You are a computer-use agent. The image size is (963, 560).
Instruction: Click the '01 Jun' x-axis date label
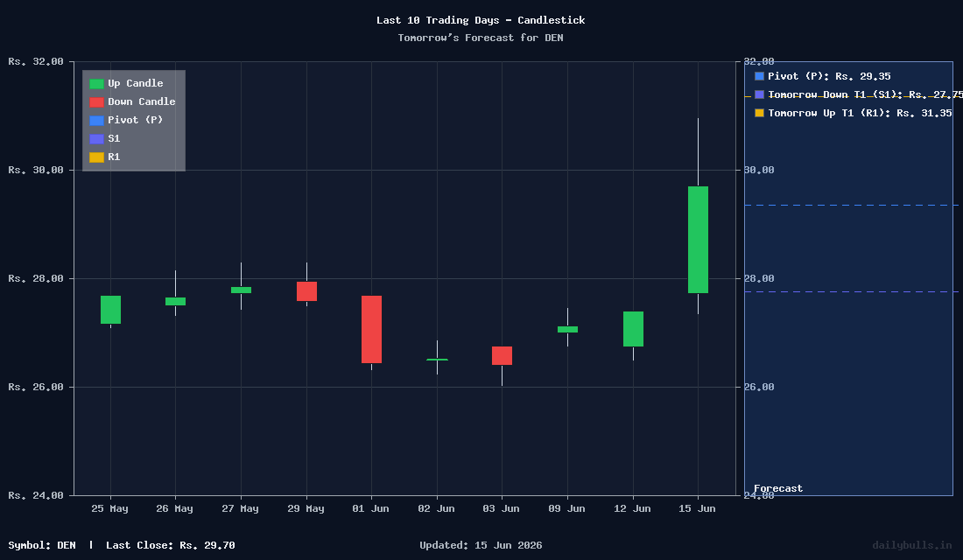tap(370, 508)
